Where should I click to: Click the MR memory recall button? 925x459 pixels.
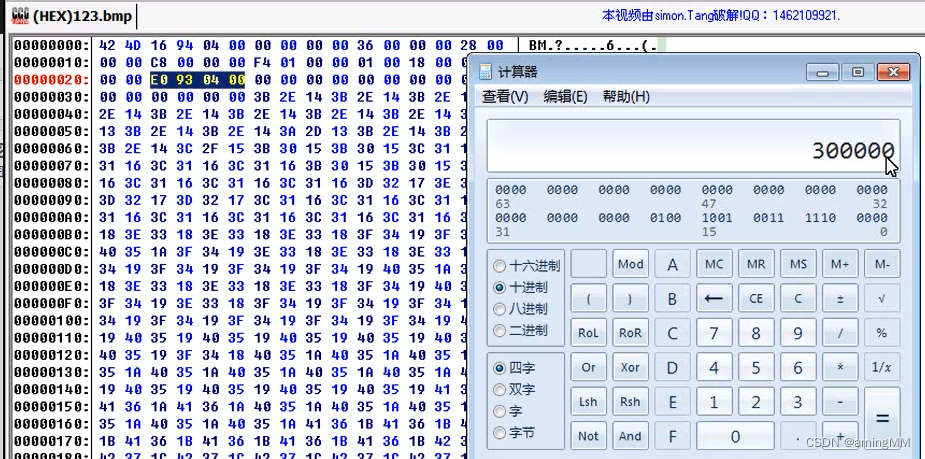[x=756, y=264]
